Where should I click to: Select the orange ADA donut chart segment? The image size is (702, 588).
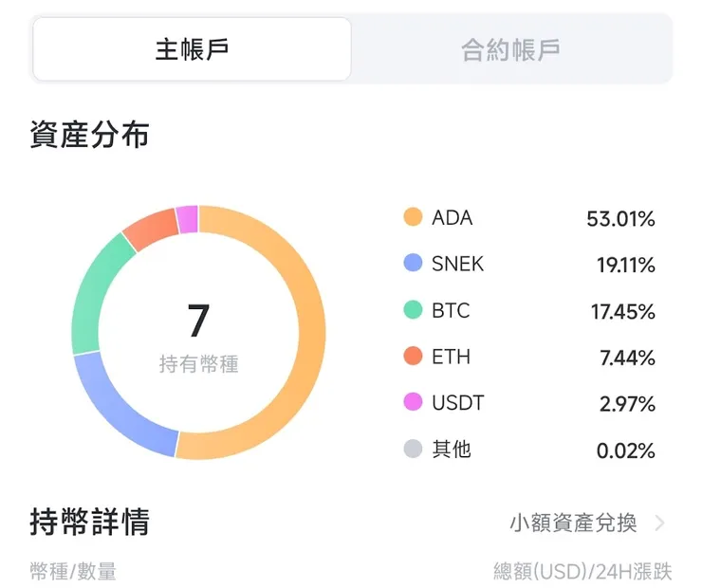(310, 332)
